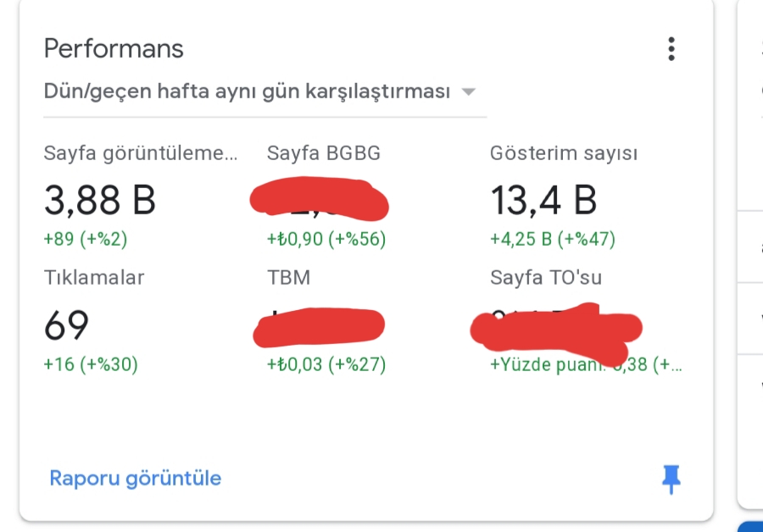763x532 pixels.
Task: Open the three-dot options menu on the Performans card
Action: pyautogui.click(x=671, y=49)
